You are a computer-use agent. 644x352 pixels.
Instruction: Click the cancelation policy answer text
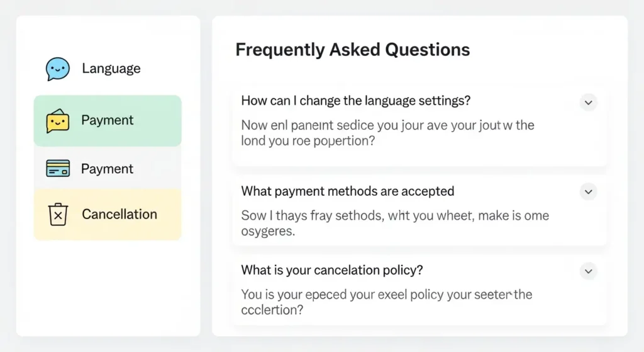[x=387, y=302]
